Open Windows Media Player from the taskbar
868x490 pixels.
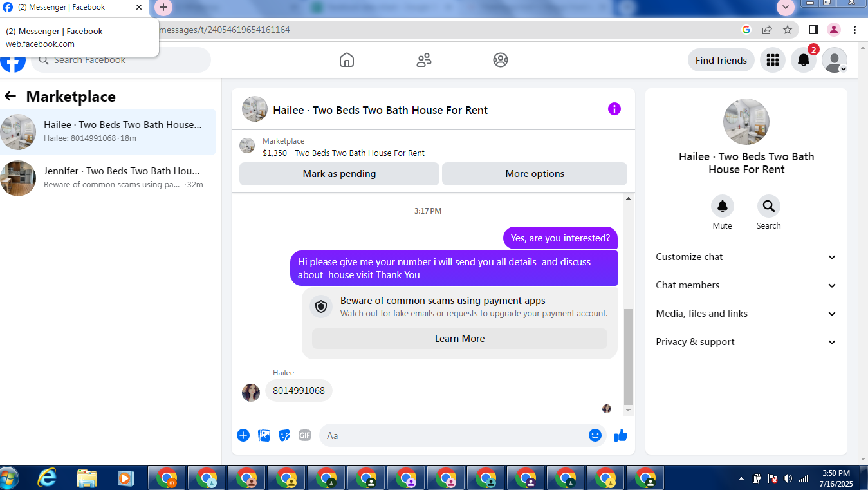tap(126, 478)
